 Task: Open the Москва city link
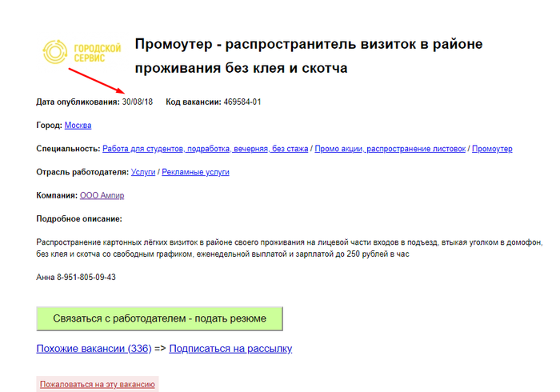[x=78, y=126]
